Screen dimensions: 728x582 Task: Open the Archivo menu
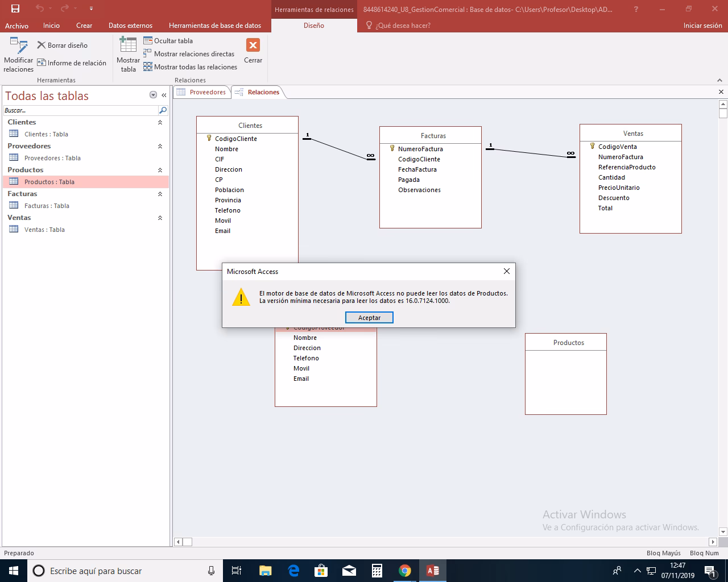coord(16,26)
